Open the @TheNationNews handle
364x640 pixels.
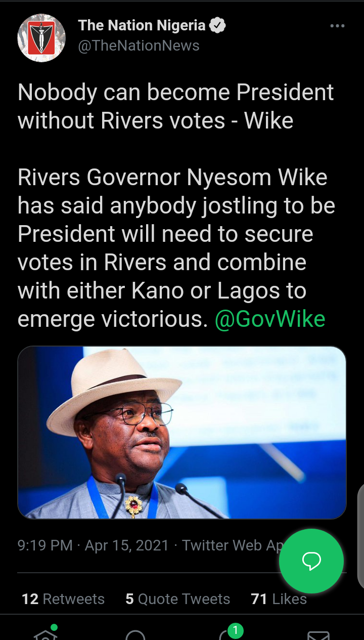click(x=139, y=46)
